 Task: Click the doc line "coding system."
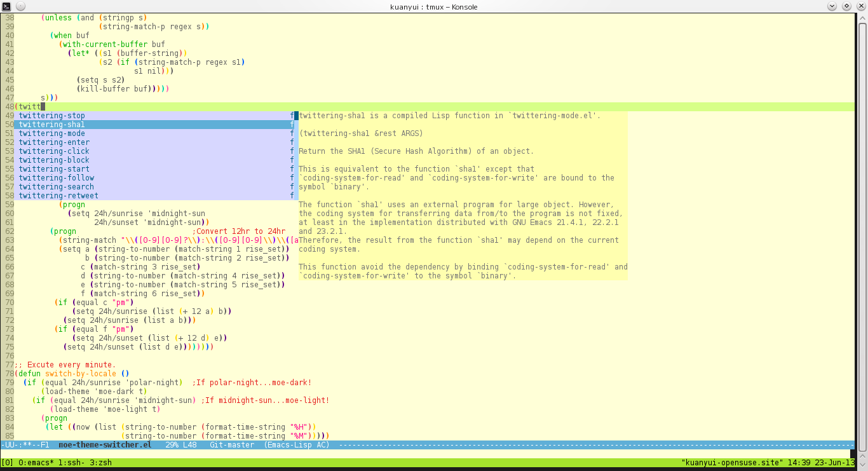pos(330,249)
